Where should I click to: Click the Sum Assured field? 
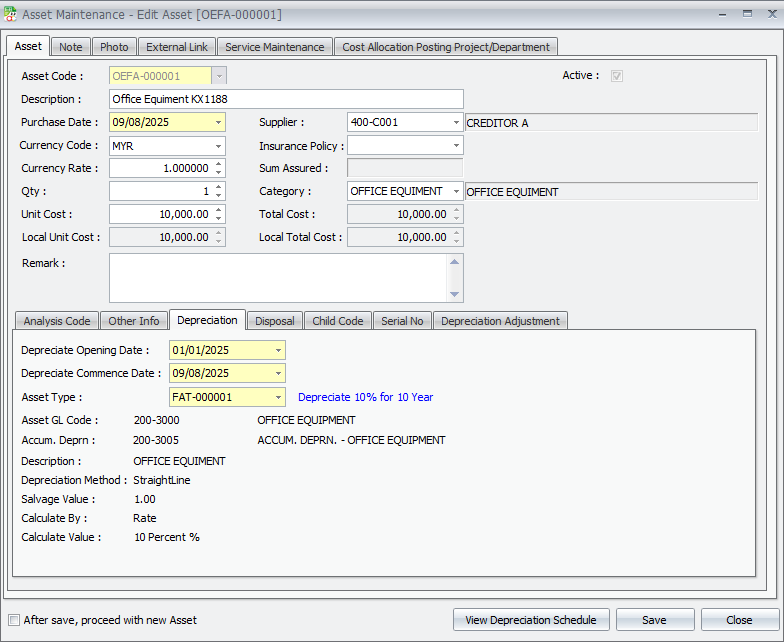click(405, 168)
